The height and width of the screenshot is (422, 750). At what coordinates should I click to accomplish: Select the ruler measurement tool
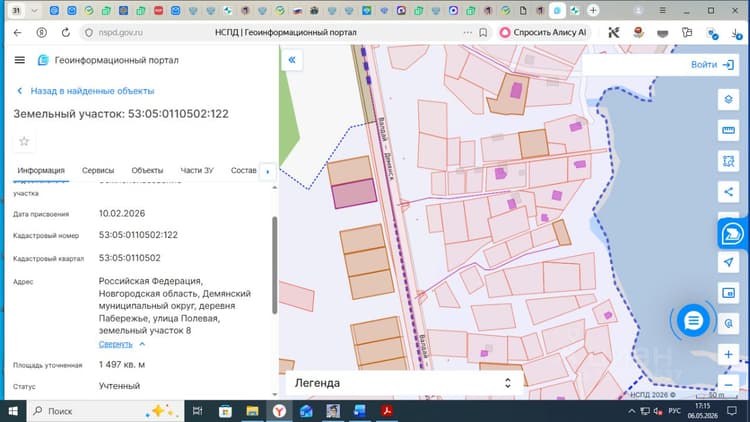tap(728, 130)
